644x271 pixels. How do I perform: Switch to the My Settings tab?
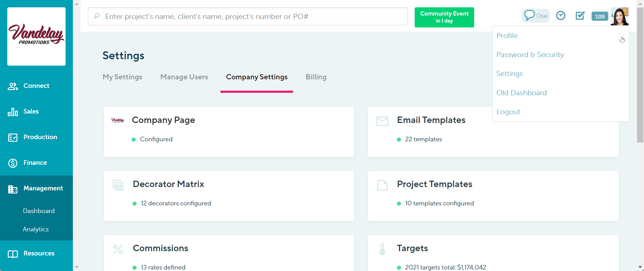coord(122,77)
